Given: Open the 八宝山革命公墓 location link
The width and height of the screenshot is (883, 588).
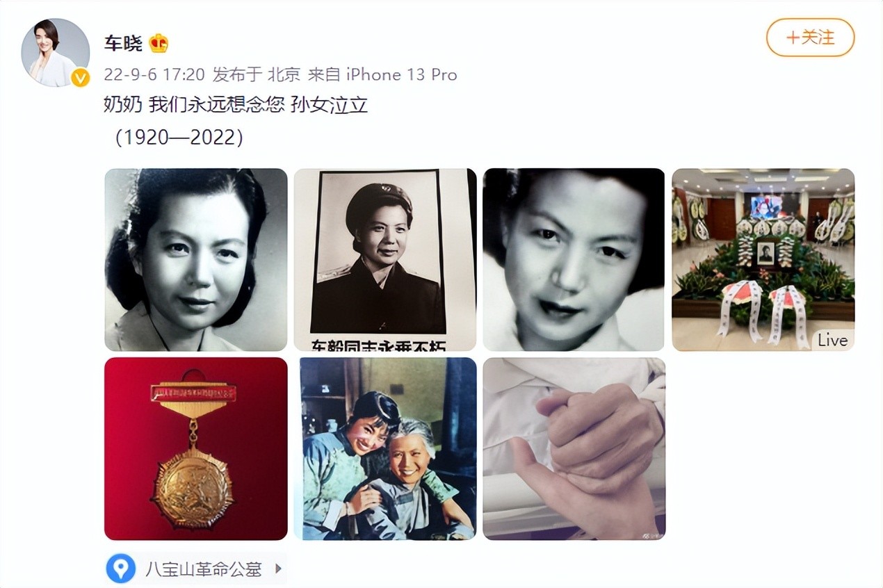Looking at the screenshot, I should click(204, 569).
